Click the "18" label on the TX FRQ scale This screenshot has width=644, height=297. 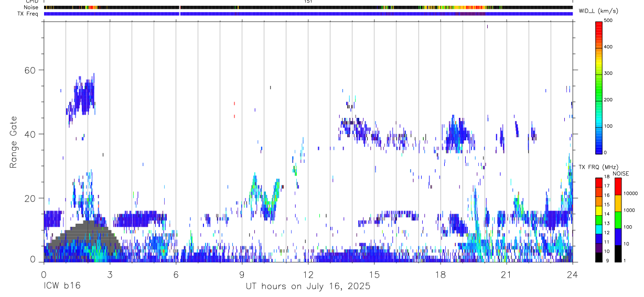tap(606, 177)
